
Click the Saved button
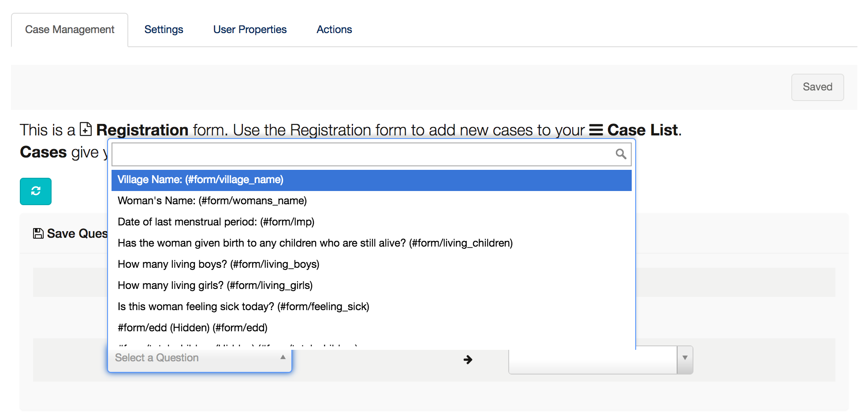[x=817, y=87]
